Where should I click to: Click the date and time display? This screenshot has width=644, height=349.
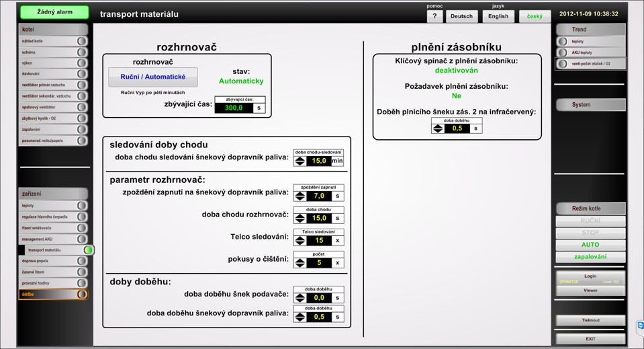click(588, 13)
